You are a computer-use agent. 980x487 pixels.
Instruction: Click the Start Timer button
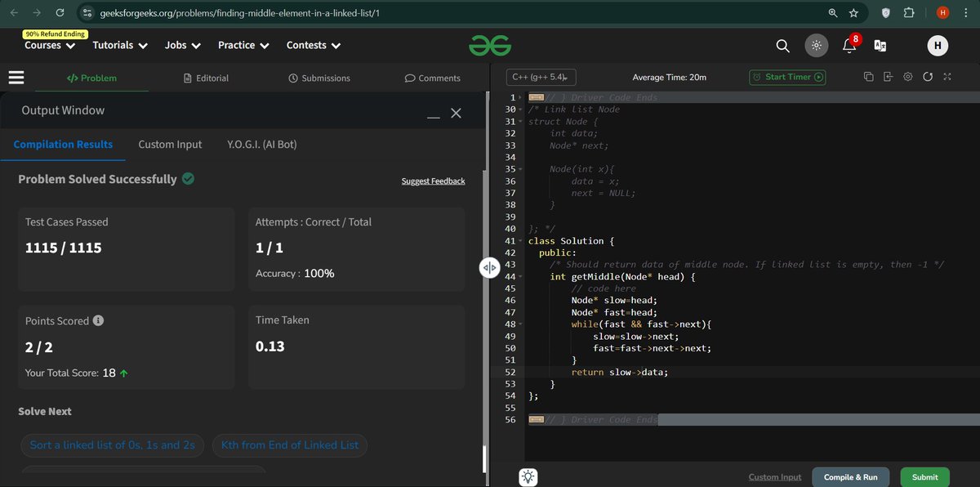pyautogui.click(x=788, y=77)
